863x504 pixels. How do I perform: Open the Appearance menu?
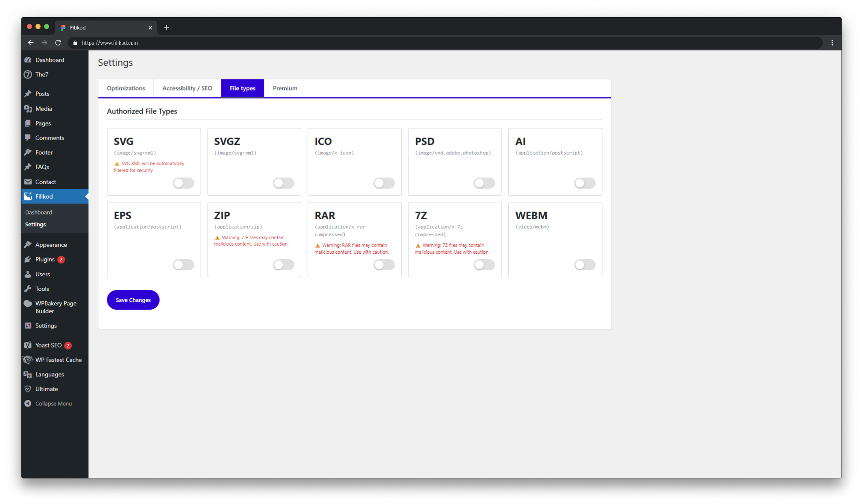(51, 244)
